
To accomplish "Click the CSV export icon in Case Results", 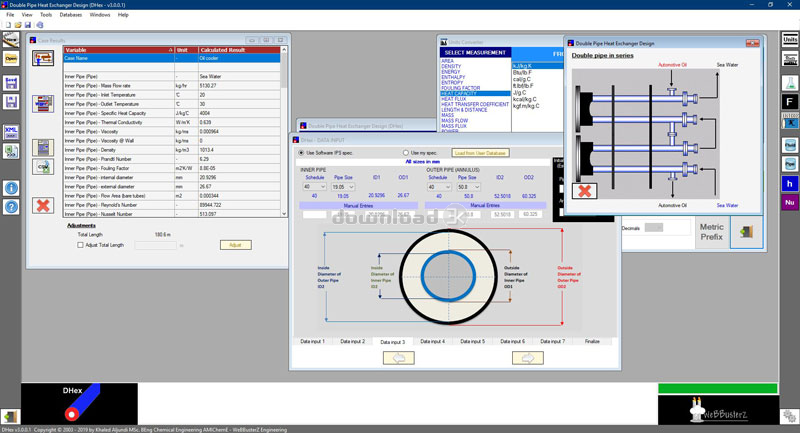I will (43, 167).
